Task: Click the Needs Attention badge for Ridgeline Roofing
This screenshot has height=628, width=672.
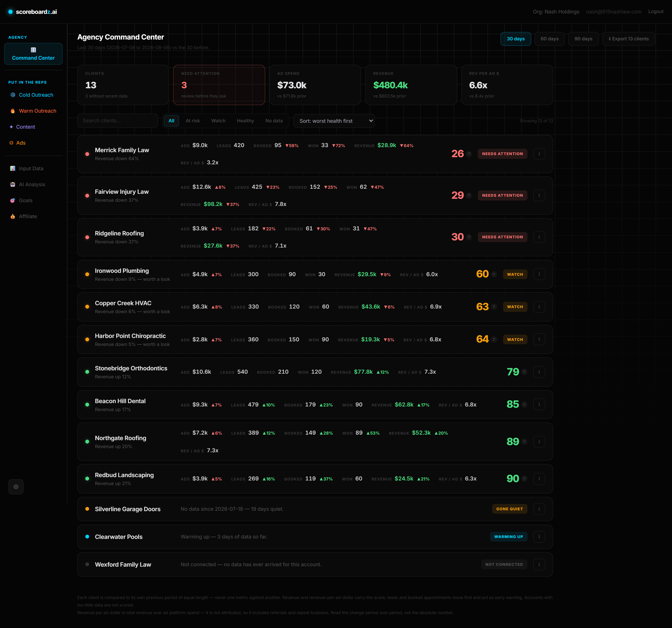Action: (x=502, y=237)
